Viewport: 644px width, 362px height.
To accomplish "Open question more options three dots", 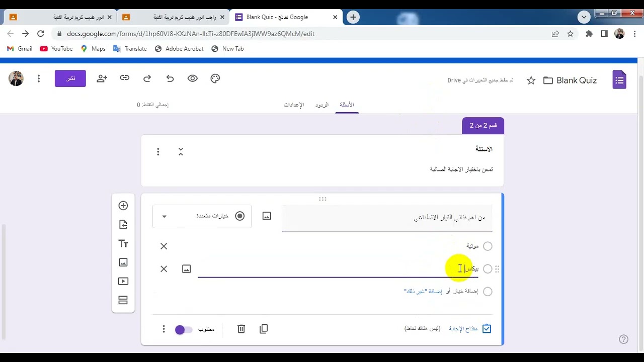I will point(164,329).
